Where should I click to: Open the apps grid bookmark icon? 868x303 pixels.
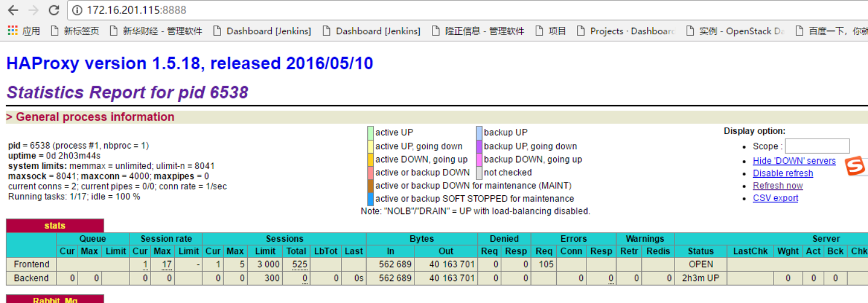point(13,31)
